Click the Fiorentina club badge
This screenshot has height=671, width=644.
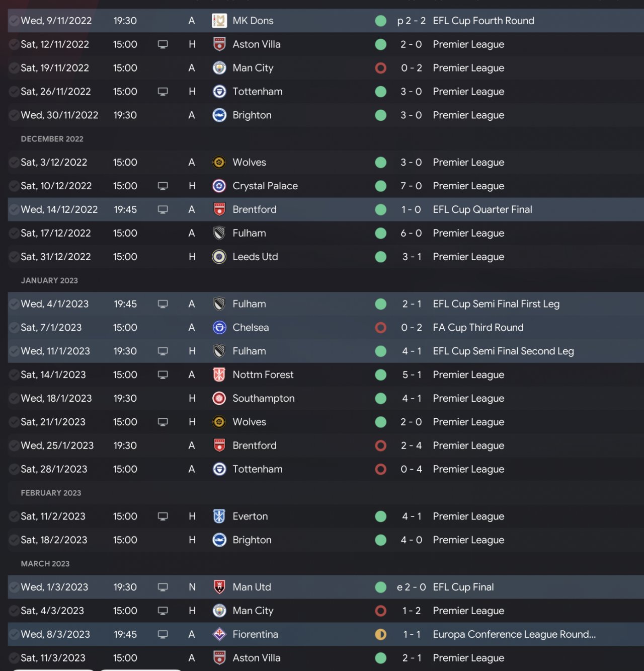tap(219, 634)
